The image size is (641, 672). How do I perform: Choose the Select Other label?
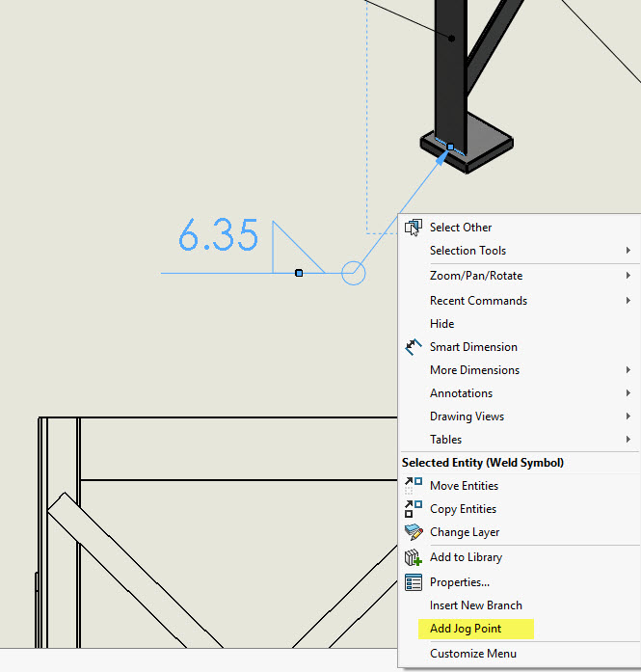pyautogui.click(x=461, y=228)
